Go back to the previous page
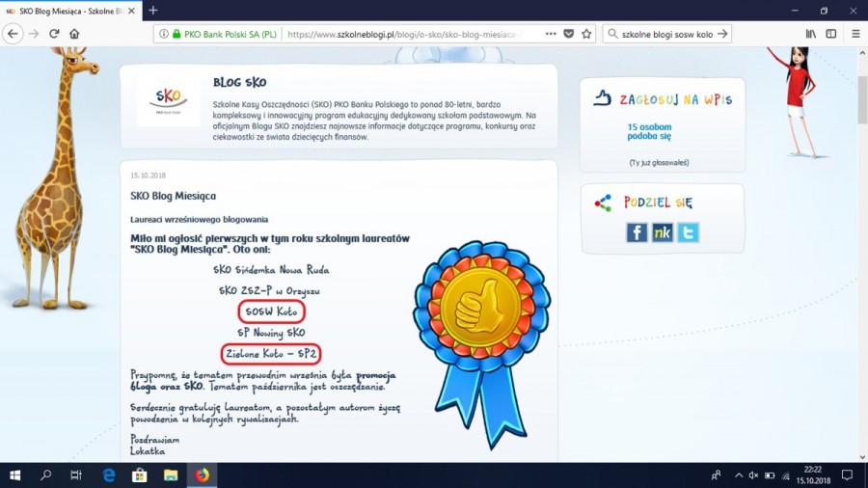This screenshot has height=488, width=868. (13, 34)
